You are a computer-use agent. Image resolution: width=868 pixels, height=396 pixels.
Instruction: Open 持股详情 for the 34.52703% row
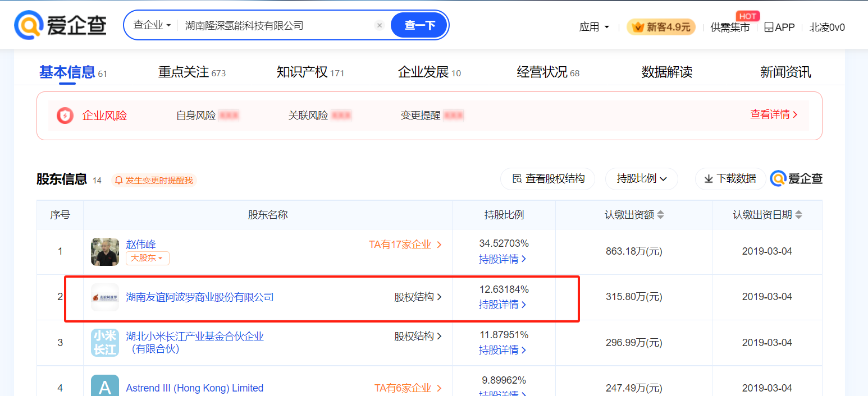pos(502,259)
